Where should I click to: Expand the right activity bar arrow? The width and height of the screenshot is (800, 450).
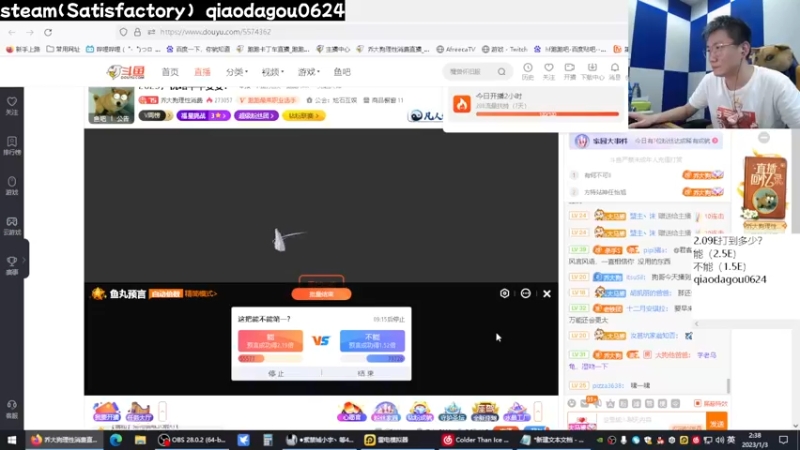click(538, 411)
